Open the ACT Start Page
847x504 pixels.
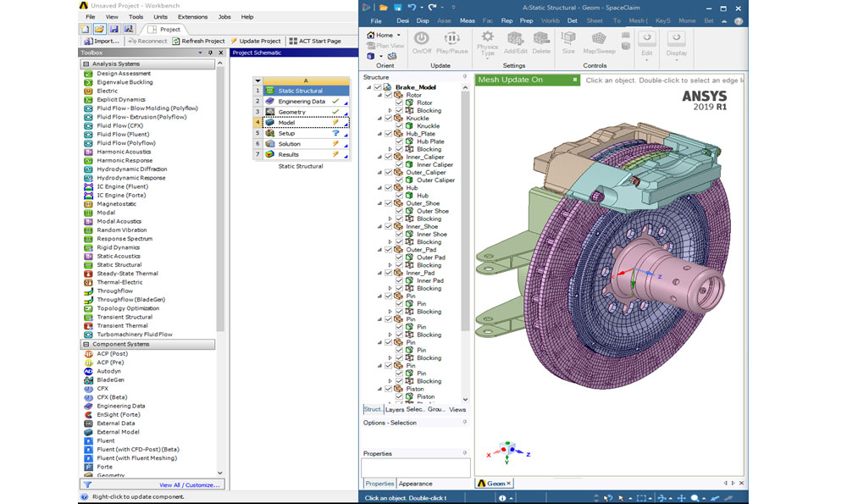315,41
